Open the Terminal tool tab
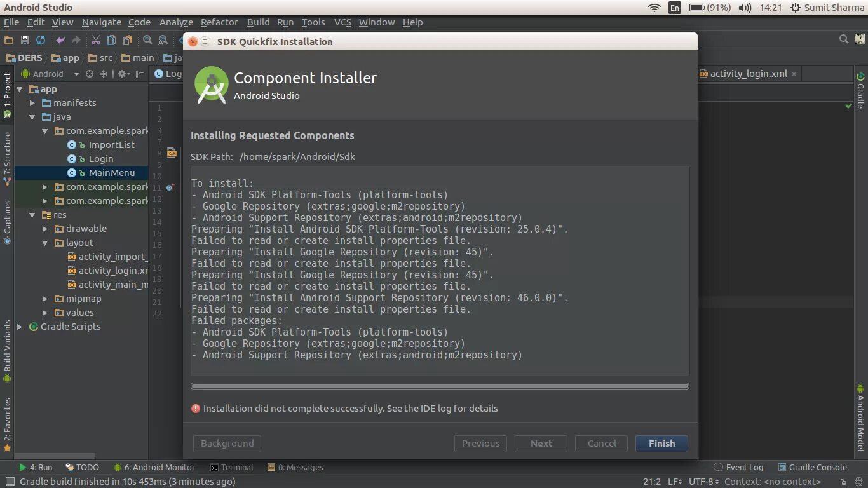 232,467
